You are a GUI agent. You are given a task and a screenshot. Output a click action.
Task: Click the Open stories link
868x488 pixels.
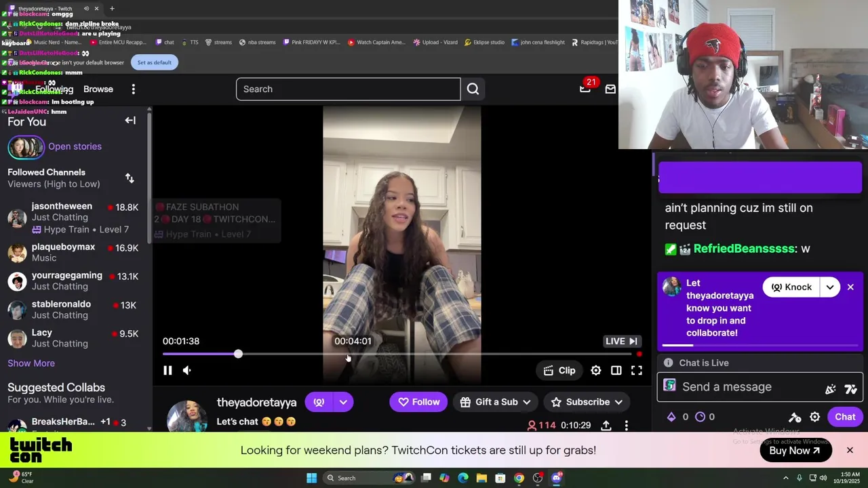75,146
